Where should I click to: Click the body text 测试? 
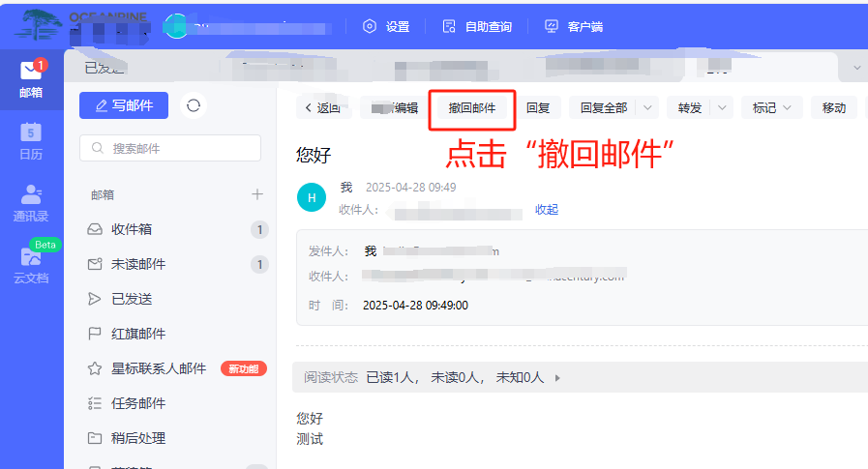tap(310, 439)
